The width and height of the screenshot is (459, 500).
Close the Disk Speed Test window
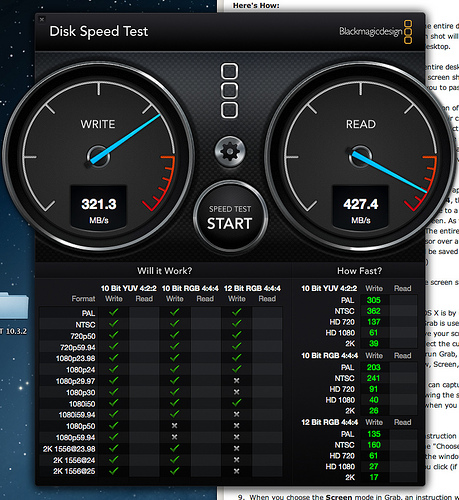point(42,20)
